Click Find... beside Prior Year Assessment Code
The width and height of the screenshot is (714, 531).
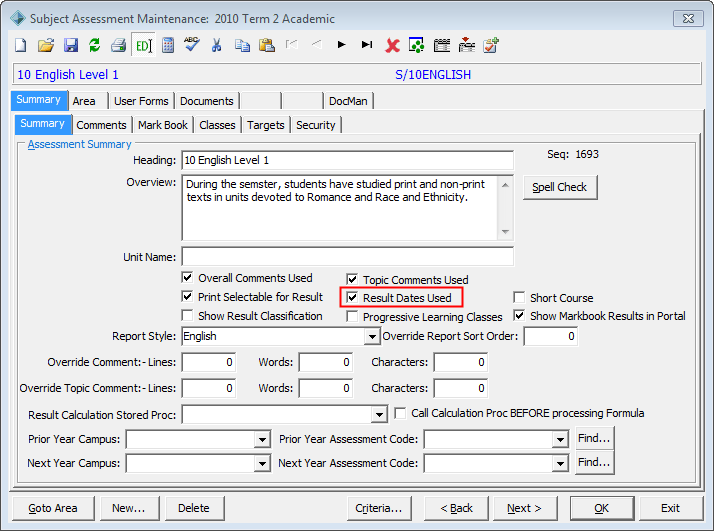[x=594, y=439]
